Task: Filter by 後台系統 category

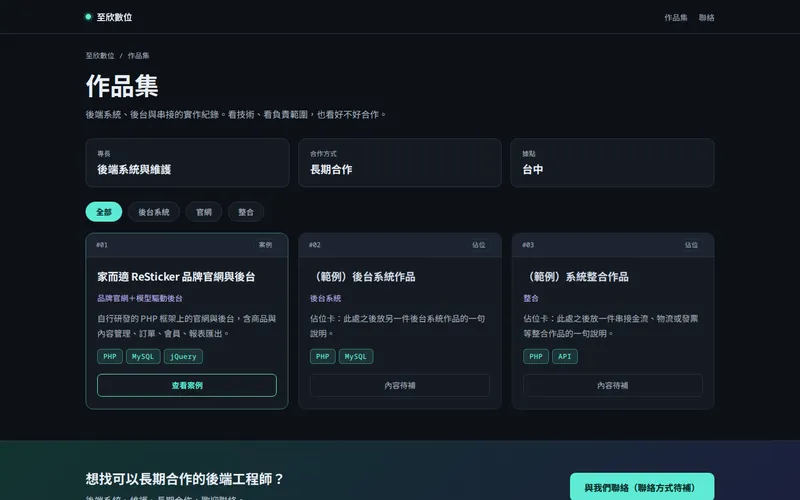Action: point(154,212)
